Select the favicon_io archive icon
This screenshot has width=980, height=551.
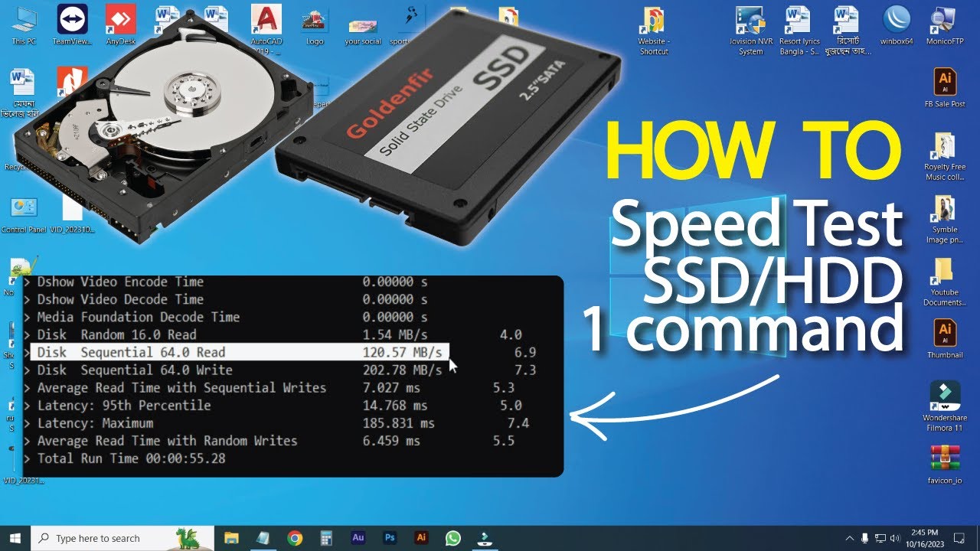(945, 465)
